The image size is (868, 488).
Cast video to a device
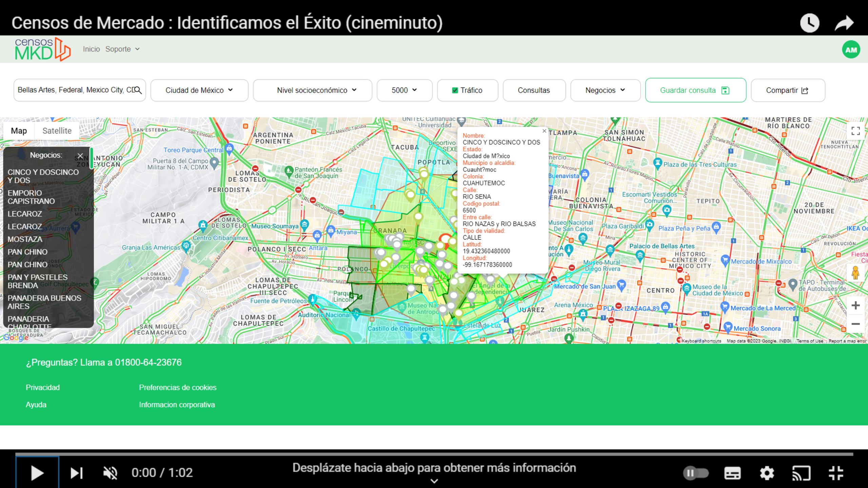pyautogui.click(x=801, y=473)
